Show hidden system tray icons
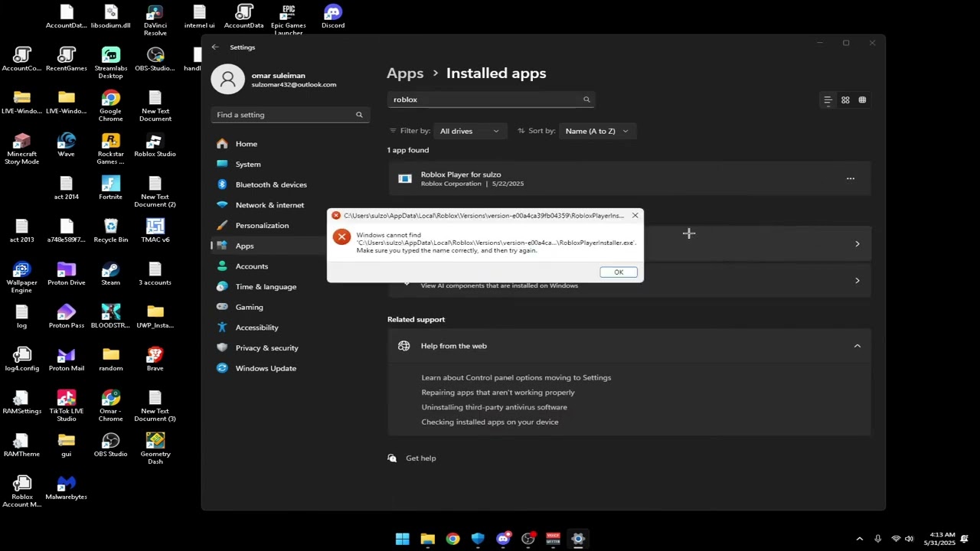980x551 pixels. [x=859, y=539]
